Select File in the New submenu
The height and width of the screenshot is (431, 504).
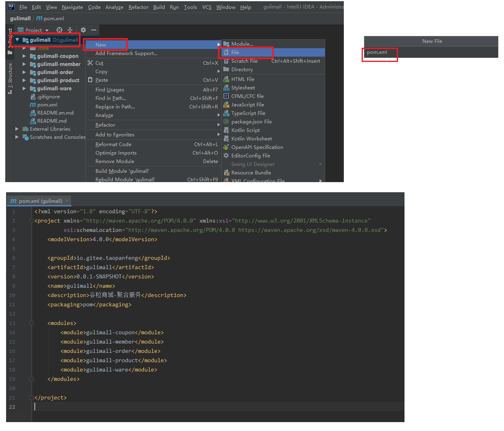[x=273, y=53]
